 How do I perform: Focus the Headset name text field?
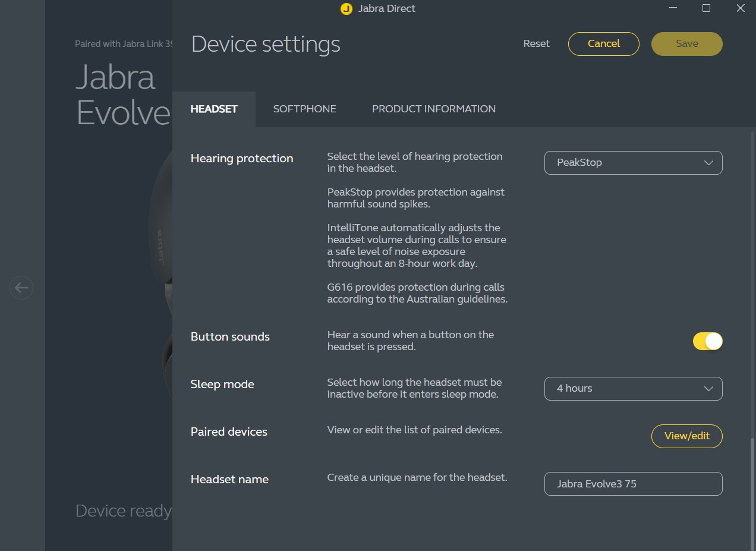click(633, 484)
